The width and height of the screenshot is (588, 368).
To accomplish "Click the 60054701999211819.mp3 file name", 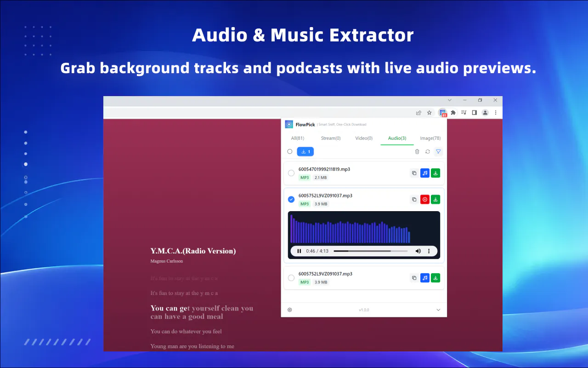I will coord(324,169).
